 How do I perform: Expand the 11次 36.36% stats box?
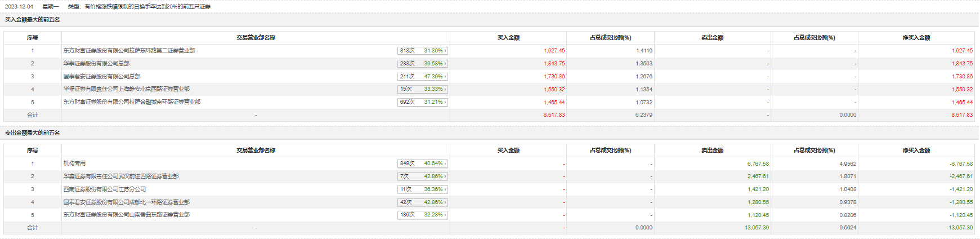[423, 189]
